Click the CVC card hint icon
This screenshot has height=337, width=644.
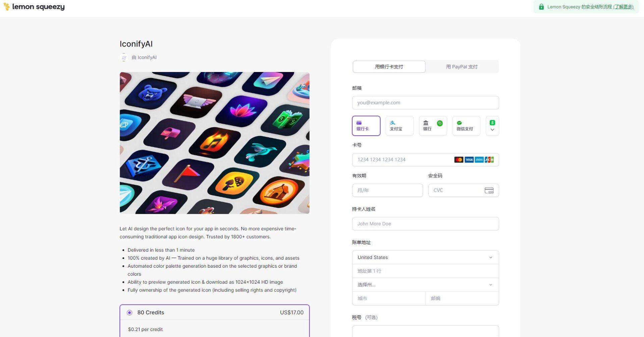[x=489, y=190]
